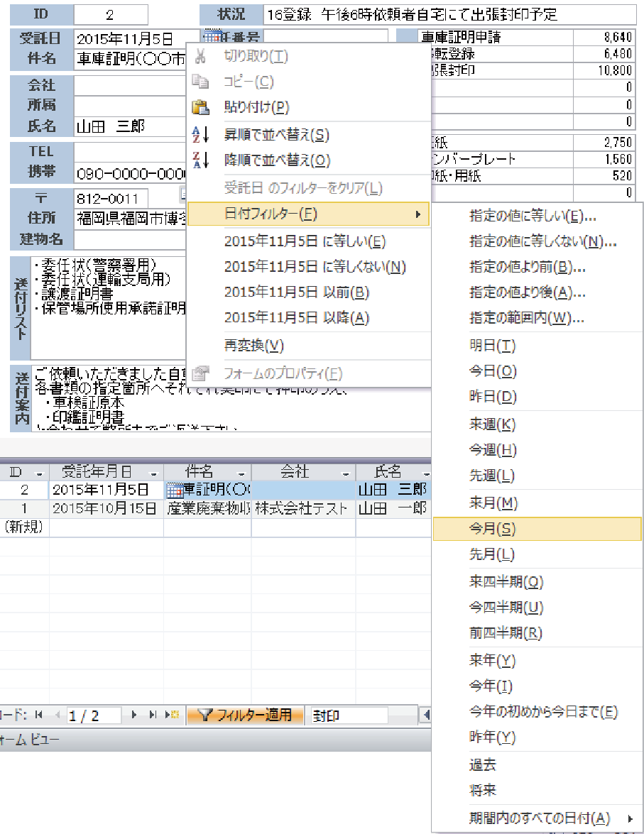Viewport: 644px width, 834px height.
Task: Expand the 期間内のすべての日付 submenu
Action: [628, 818]
